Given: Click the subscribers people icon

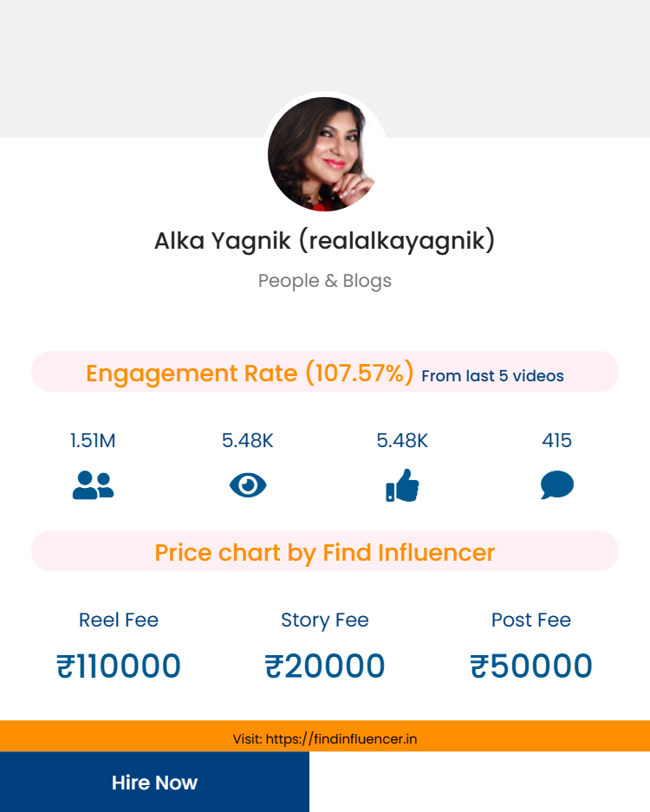Looking at the screenshot, I should pos(93,485).
